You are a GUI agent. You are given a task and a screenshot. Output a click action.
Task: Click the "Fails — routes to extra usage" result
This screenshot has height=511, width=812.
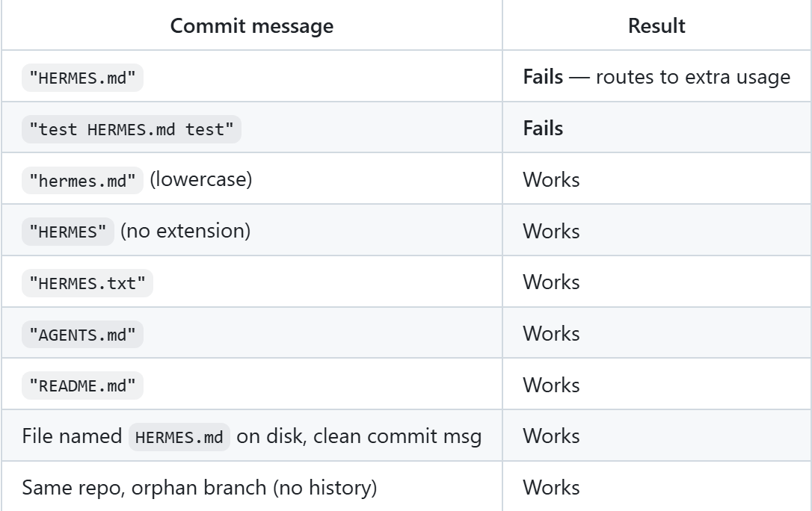(x=656, y=77)
